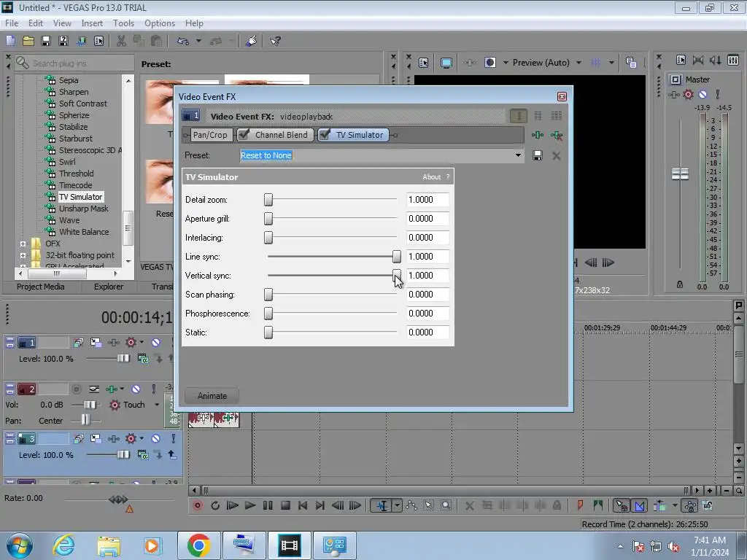Toggle mute on video track 1
The height and width of the screenshot is (560, 747).
156,343
